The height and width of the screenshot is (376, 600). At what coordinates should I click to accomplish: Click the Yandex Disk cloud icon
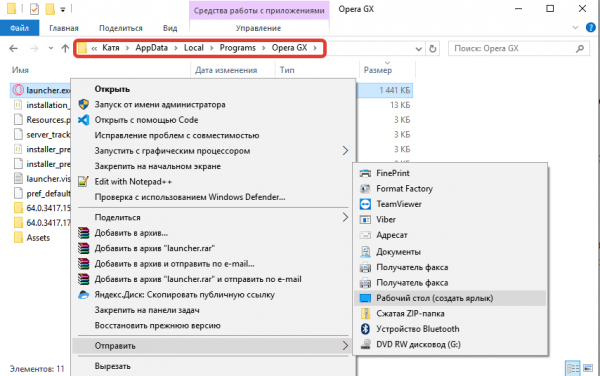83,295
